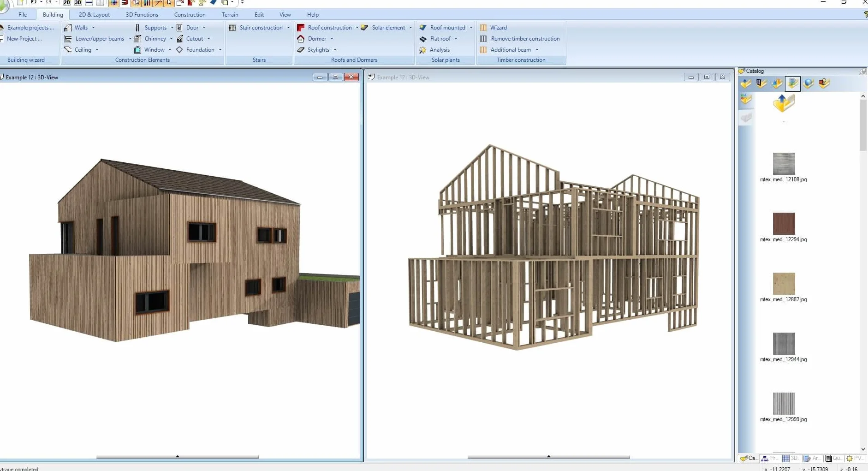Open the Help tab

click(x=313, y=15)
